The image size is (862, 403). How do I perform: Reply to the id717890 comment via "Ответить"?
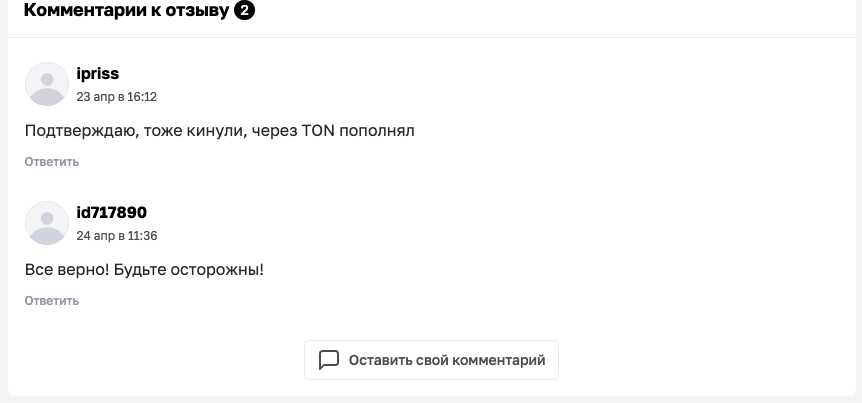(x=52, y=300)
